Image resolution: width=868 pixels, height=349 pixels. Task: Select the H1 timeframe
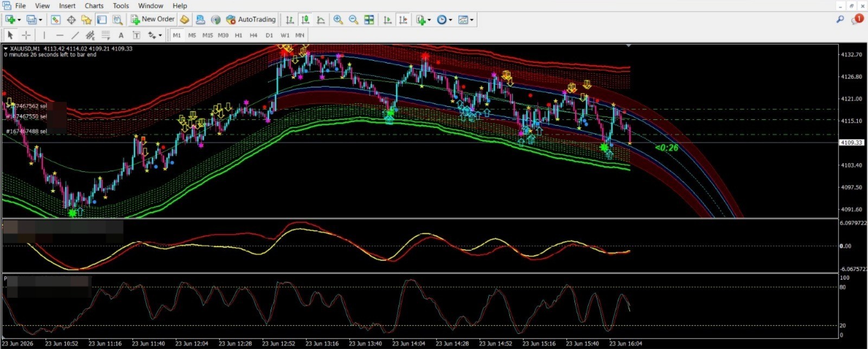pos(238,35)
